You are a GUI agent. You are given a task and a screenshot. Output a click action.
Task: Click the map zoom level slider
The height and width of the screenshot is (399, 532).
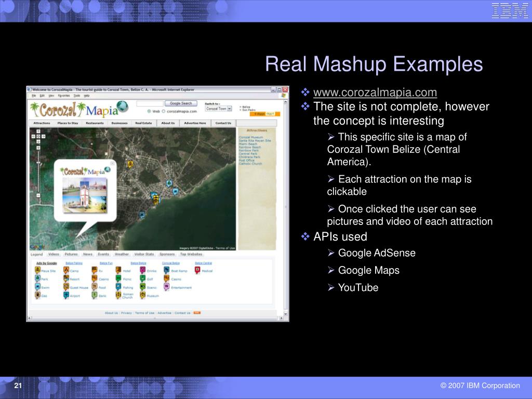(x=38, y=163)
